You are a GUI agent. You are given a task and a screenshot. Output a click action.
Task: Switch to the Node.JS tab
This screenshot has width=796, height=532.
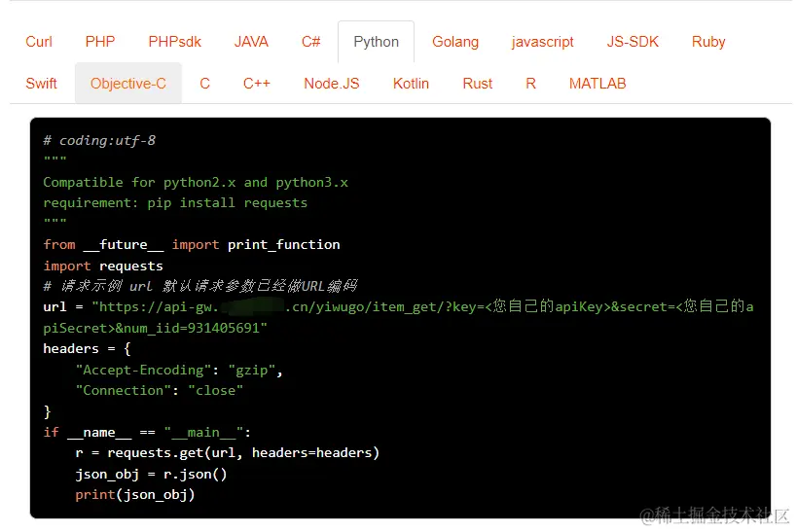click(x=332, y=84)
